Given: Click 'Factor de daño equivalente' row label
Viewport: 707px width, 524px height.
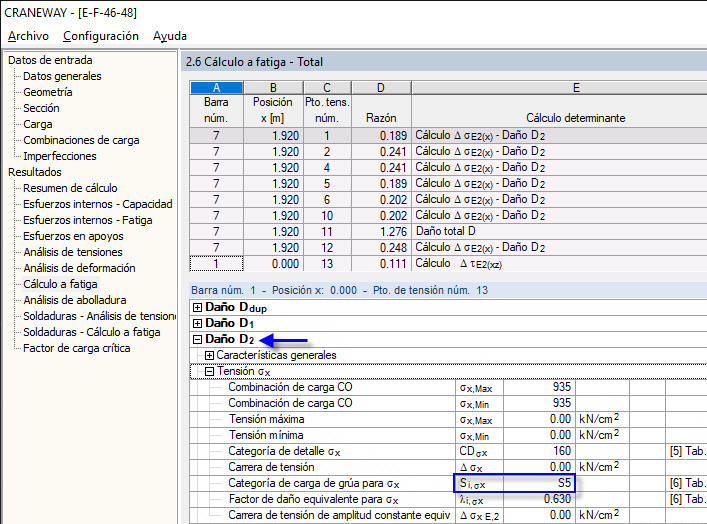Looking at the screenshot, I should point(313,499).
